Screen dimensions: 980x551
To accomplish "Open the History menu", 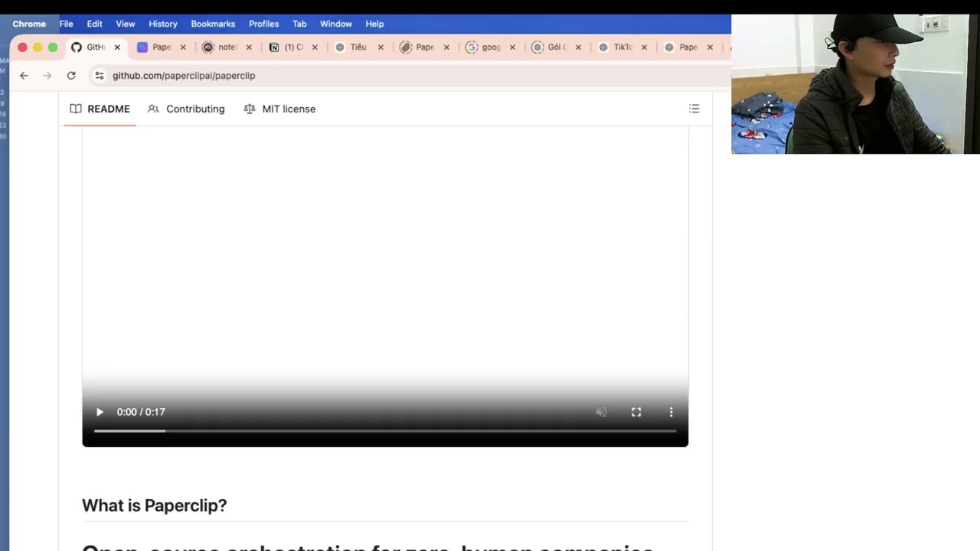I will [x=163, y=24].
